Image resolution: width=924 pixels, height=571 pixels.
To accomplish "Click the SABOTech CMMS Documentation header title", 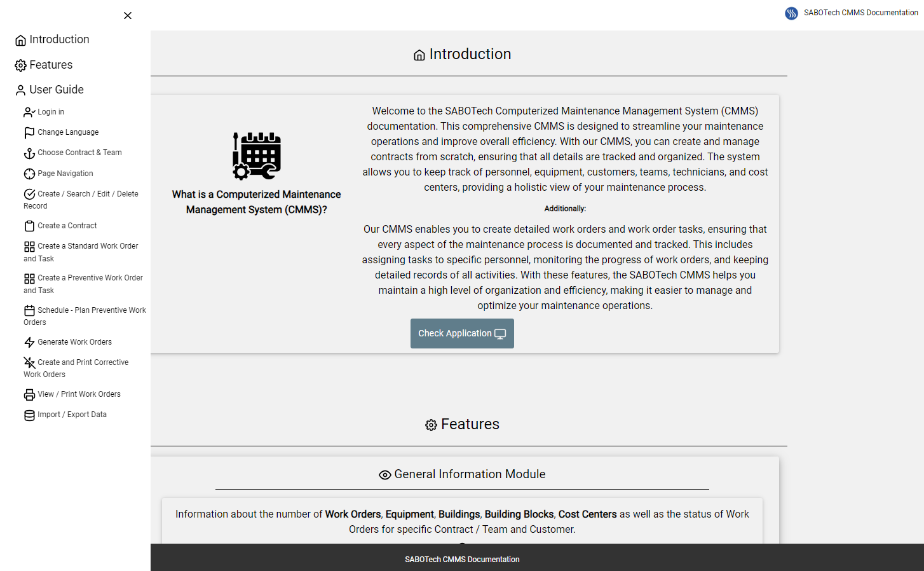I will click(860, 13).
